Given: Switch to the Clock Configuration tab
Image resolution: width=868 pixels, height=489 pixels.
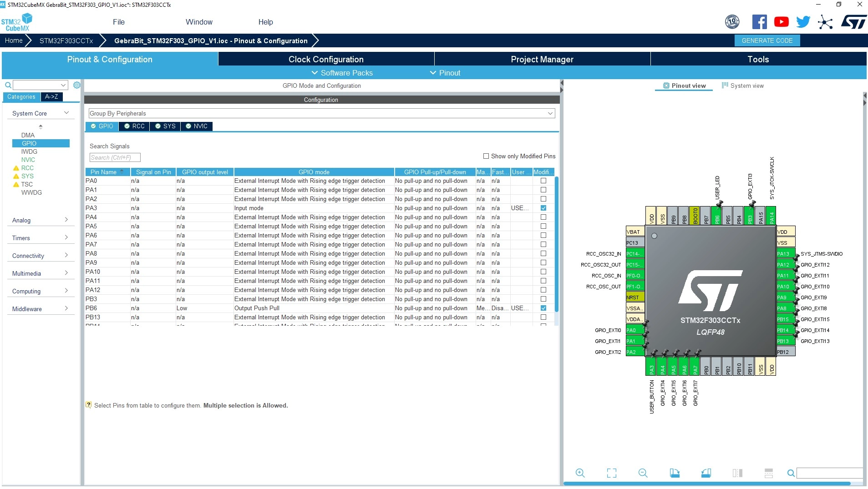Looking at the screenshot, I should (x=326, y=59).
